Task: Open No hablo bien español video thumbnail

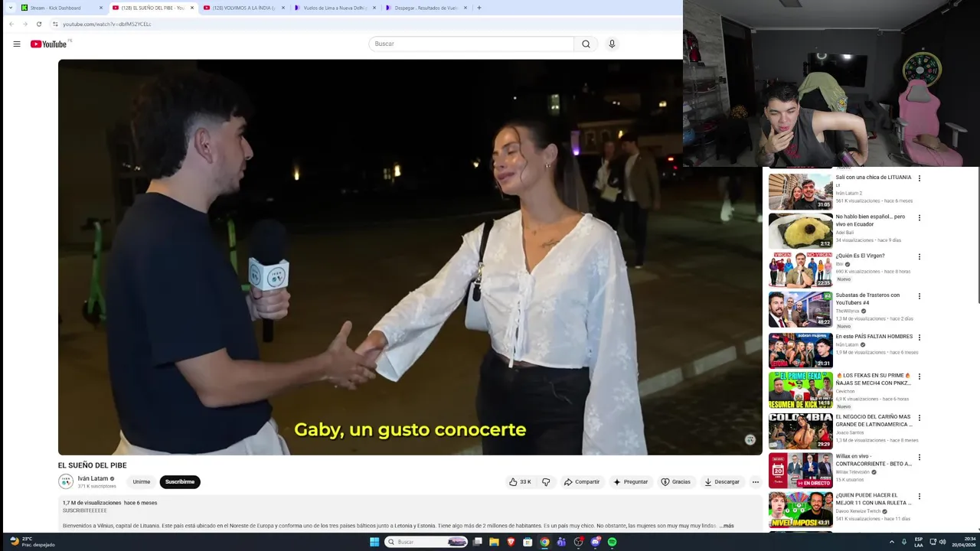Action: coord(801,230)
